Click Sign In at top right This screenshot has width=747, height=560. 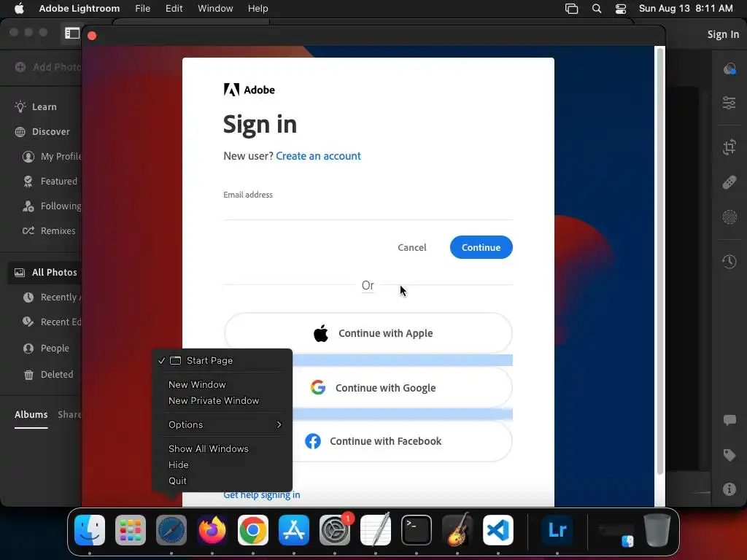[723, 34]
